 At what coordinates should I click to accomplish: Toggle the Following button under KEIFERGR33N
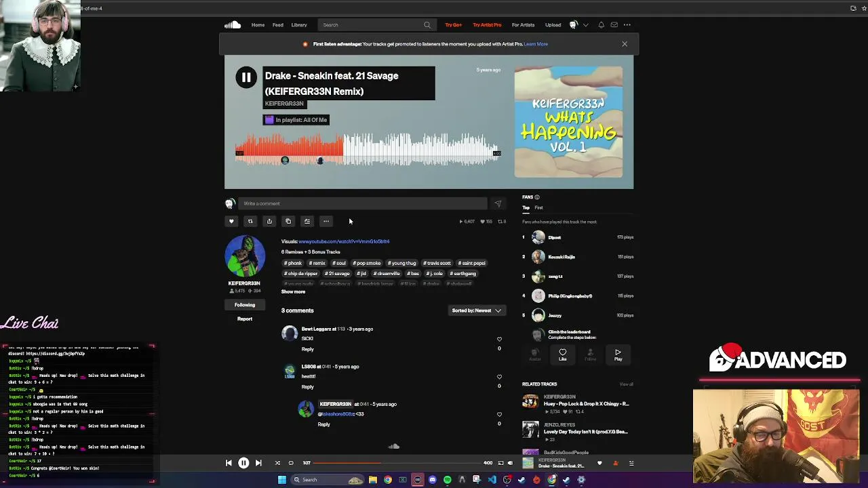point(245,305)
